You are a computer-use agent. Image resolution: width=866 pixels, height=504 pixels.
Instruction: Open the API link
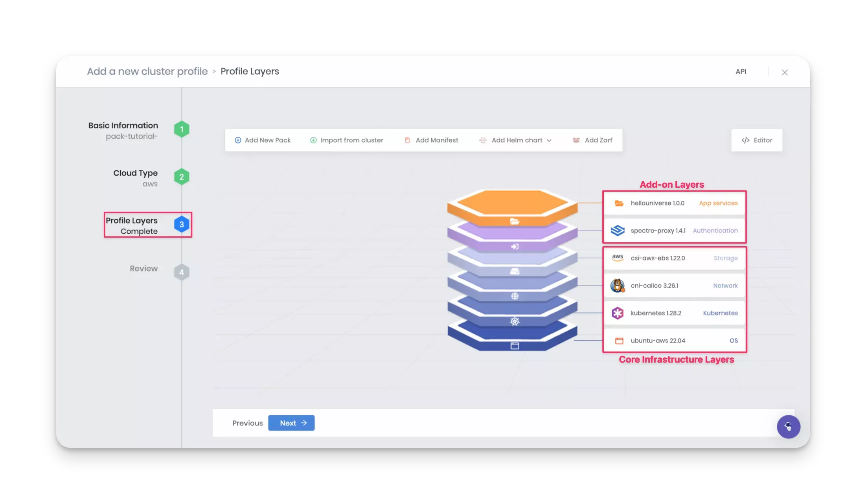741,71
